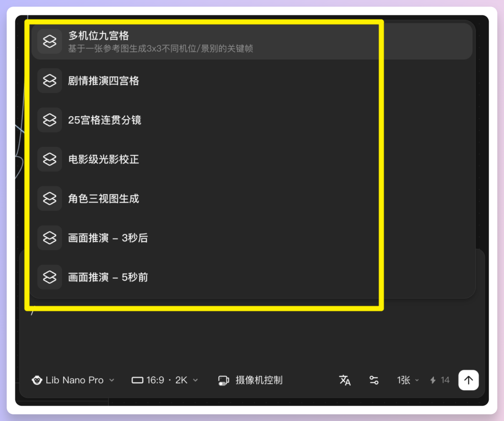The height and width of the screenshot is (421, 504).
Task: Open the settings sliders icon
Action: [373, 380]
